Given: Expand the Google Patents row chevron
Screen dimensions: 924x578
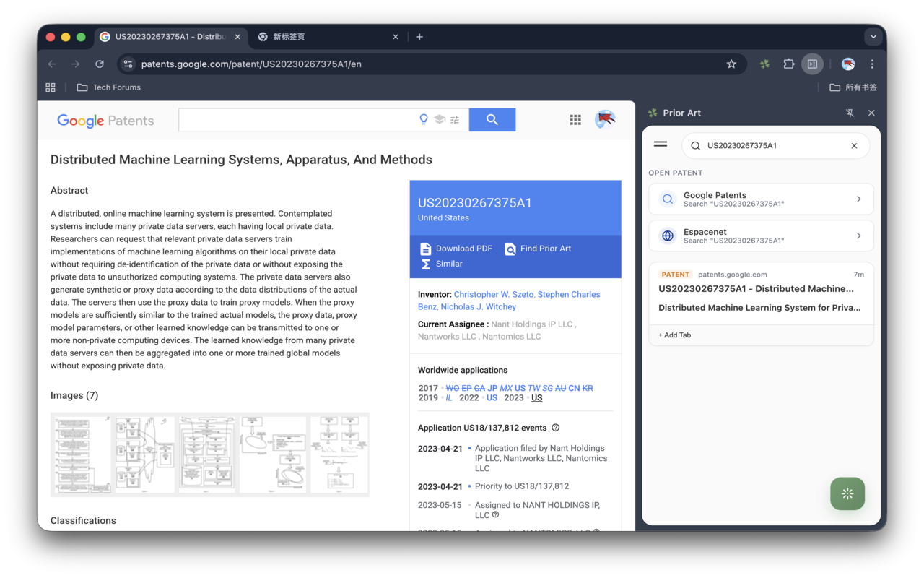Looking at the screenshot, I should tap(858, 199).
